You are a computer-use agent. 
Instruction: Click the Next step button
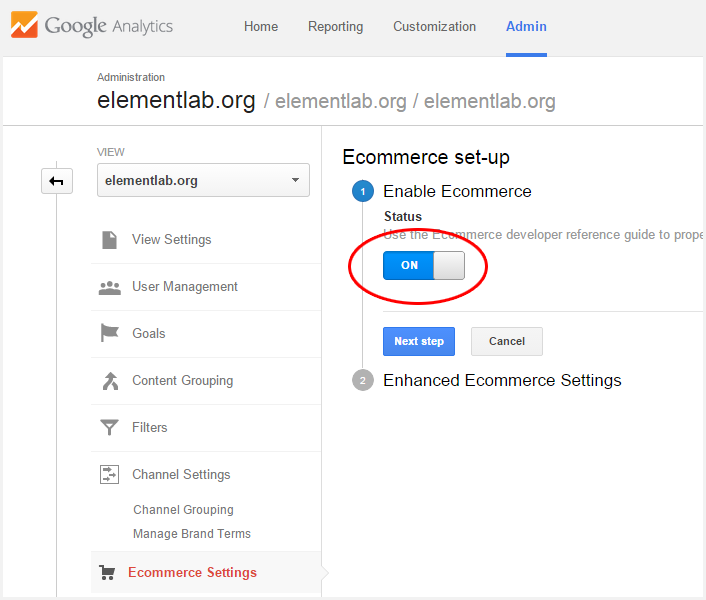point(419,341)
